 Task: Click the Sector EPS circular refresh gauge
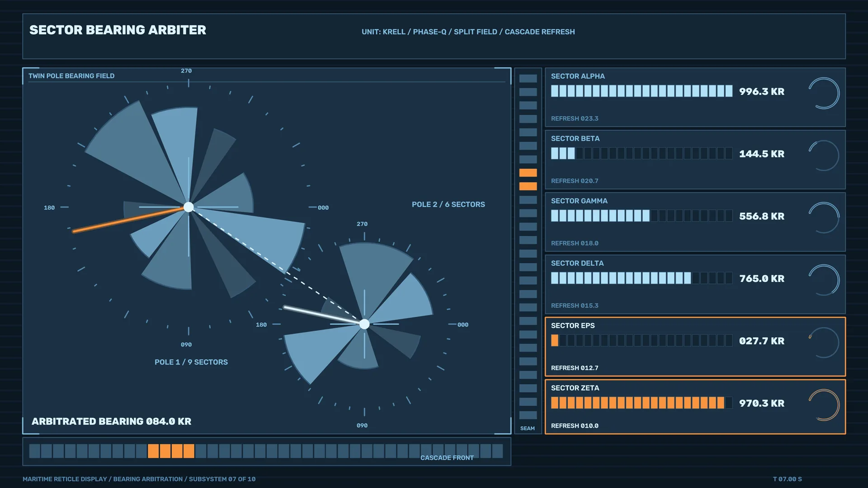tap(824, 343)
